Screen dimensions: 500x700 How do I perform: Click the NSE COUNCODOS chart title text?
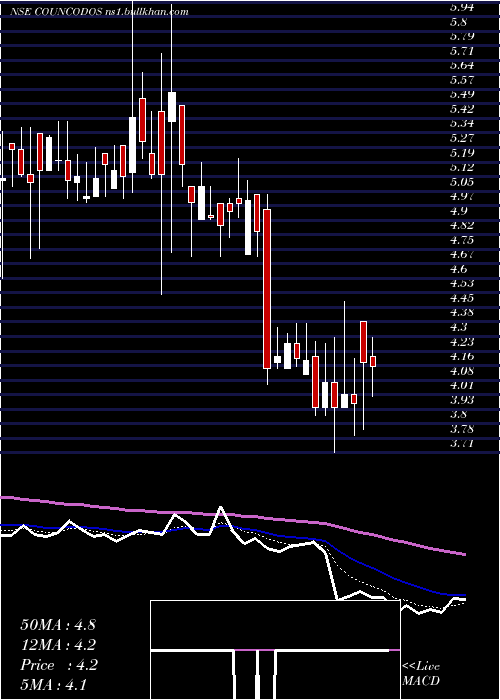tap(56, 12)
